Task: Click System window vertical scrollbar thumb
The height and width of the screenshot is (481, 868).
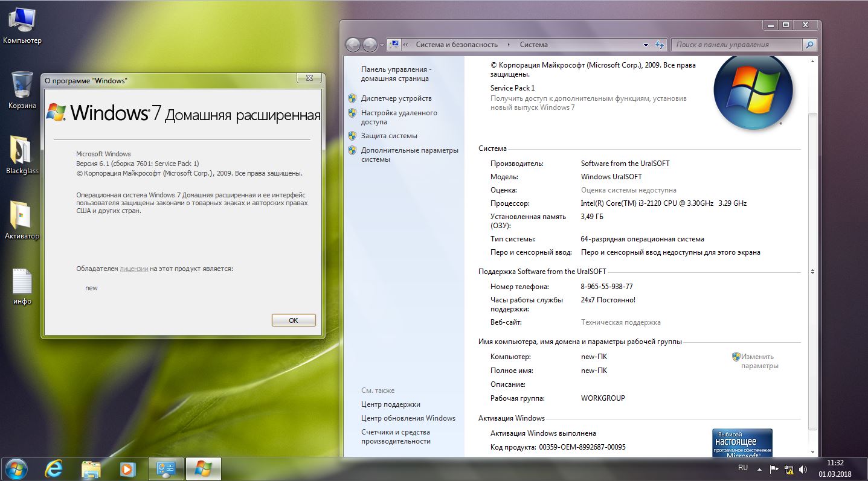Action: pyautogui.click(x=812, y=272)
